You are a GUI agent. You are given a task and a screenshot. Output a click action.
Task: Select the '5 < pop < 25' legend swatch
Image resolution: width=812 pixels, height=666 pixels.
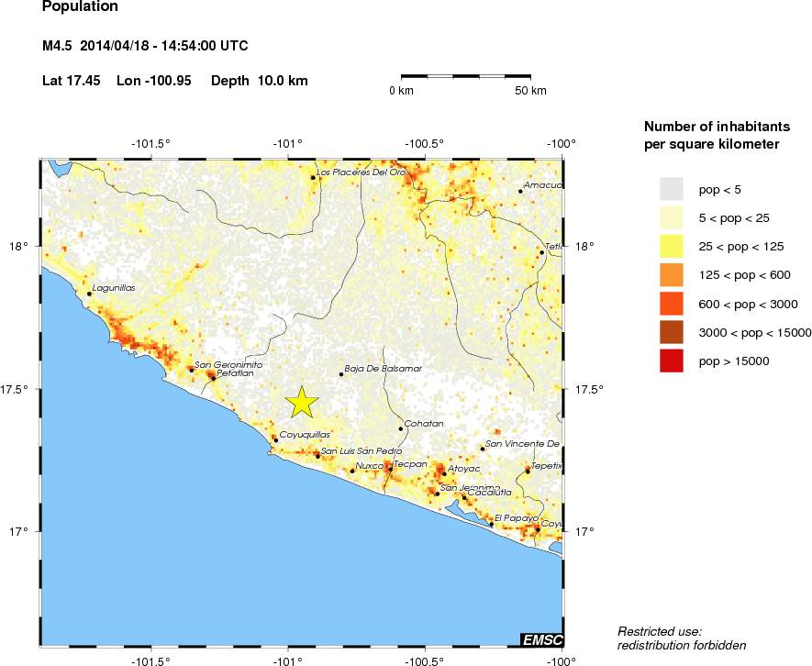click(672, 217)
